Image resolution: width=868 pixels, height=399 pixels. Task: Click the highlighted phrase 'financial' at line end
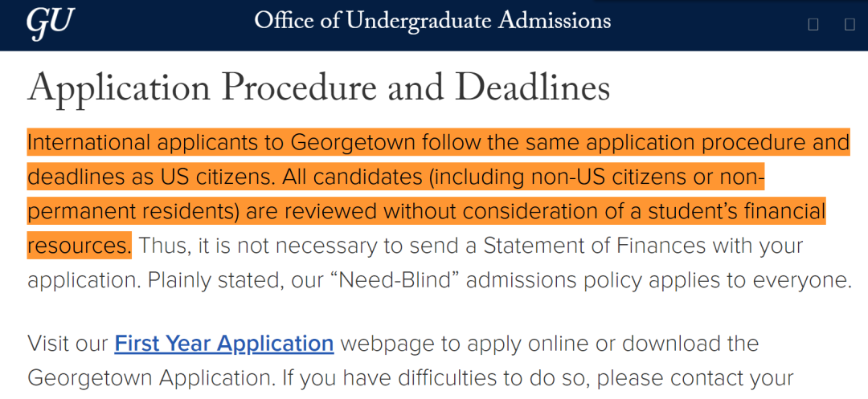coord(781,212)
